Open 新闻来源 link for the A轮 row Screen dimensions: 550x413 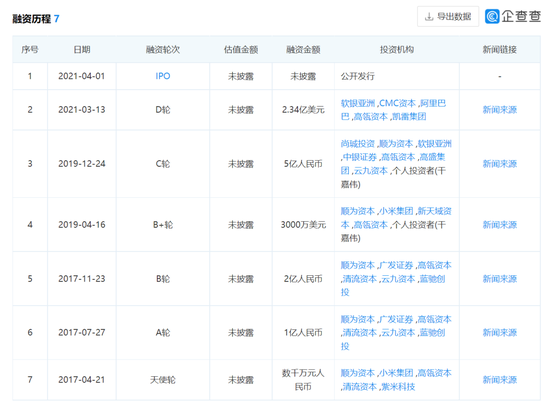click(499, 332)
